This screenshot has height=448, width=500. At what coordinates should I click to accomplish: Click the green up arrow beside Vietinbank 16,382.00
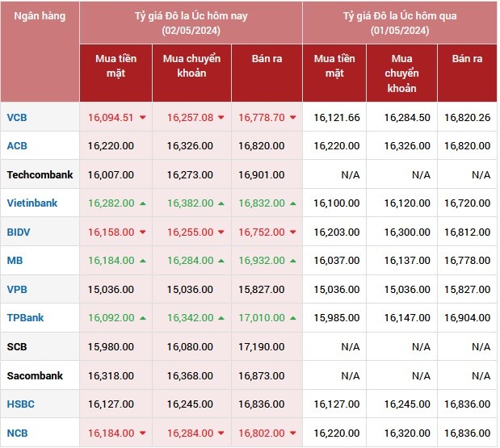click(223, 203)
